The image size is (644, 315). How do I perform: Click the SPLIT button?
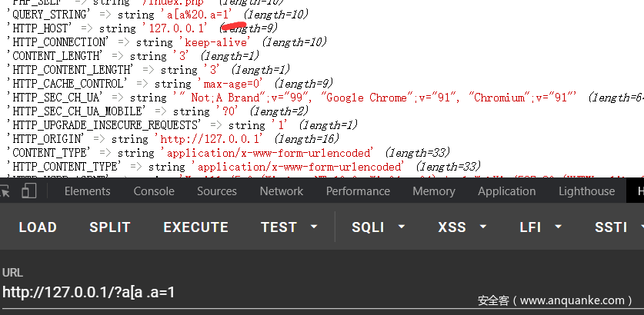click(x=110, y=227)
